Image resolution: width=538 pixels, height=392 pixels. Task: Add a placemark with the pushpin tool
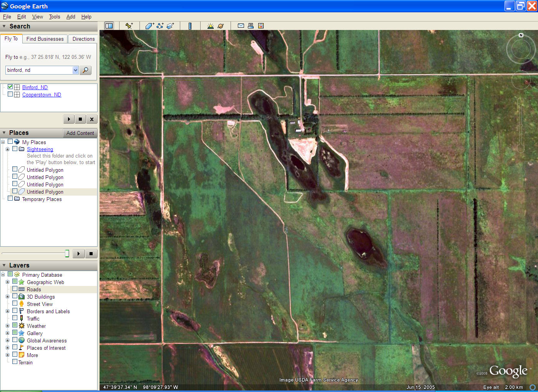pyautogui.click(x=129, y=26)
